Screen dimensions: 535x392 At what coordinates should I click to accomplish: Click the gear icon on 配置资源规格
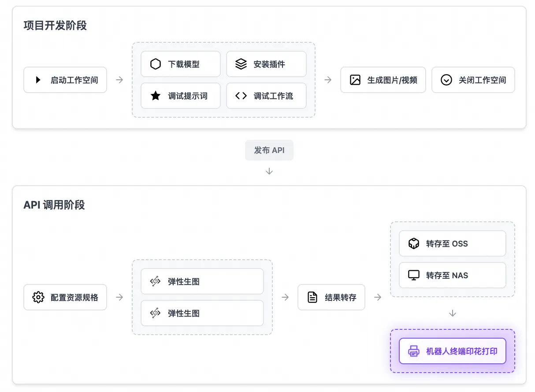pyautogui.click(x=39, y=297)
